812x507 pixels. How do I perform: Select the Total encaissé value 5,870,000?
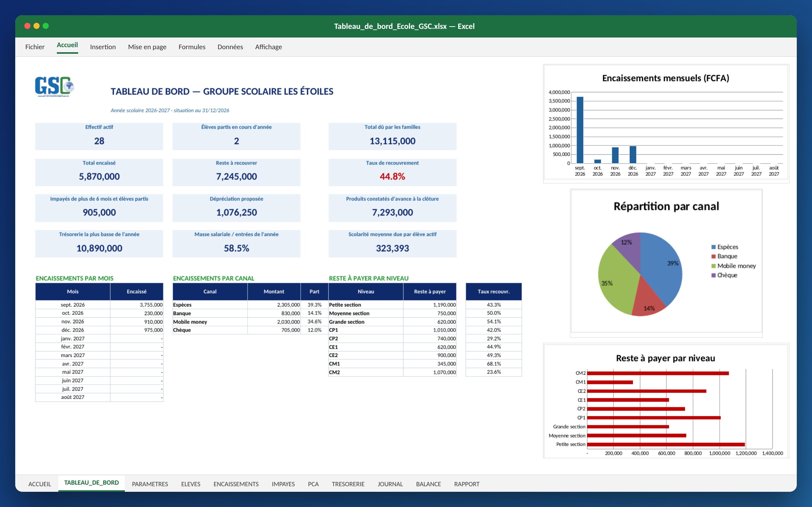tap(99, 177)
